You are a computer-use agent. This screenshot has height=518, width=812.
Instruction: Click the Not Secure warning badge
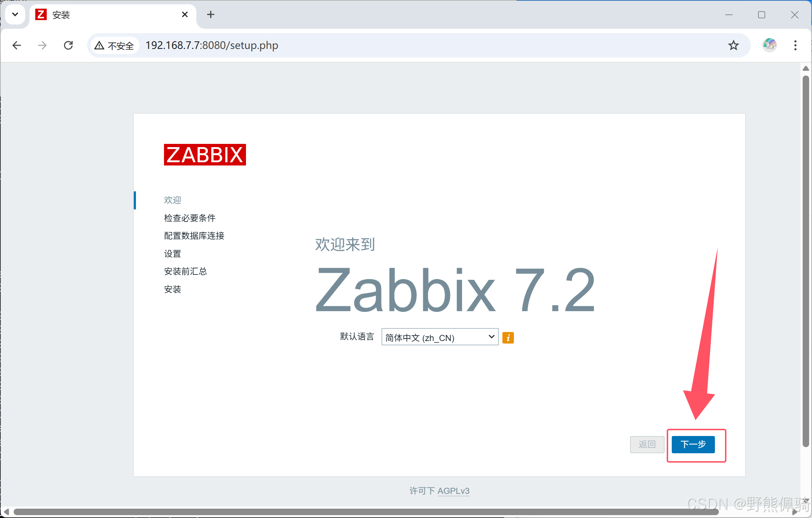point(114,46)
